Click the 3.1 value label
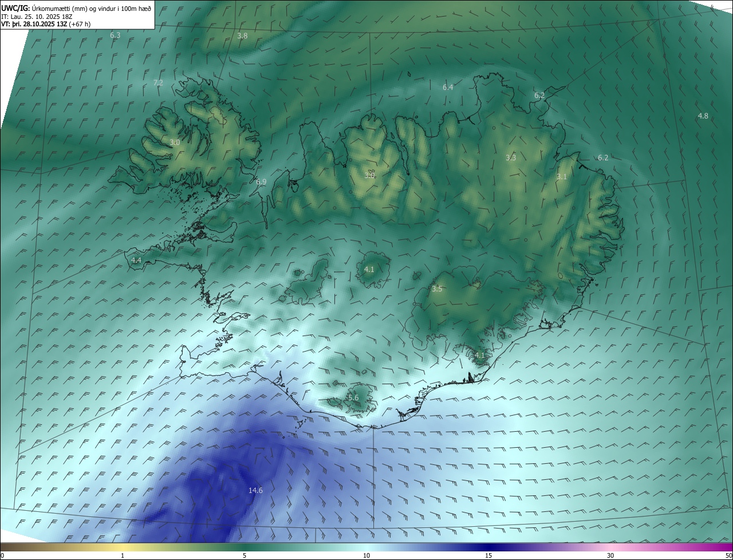The width and height of the screenshot is (733, 560). point(561,177)
